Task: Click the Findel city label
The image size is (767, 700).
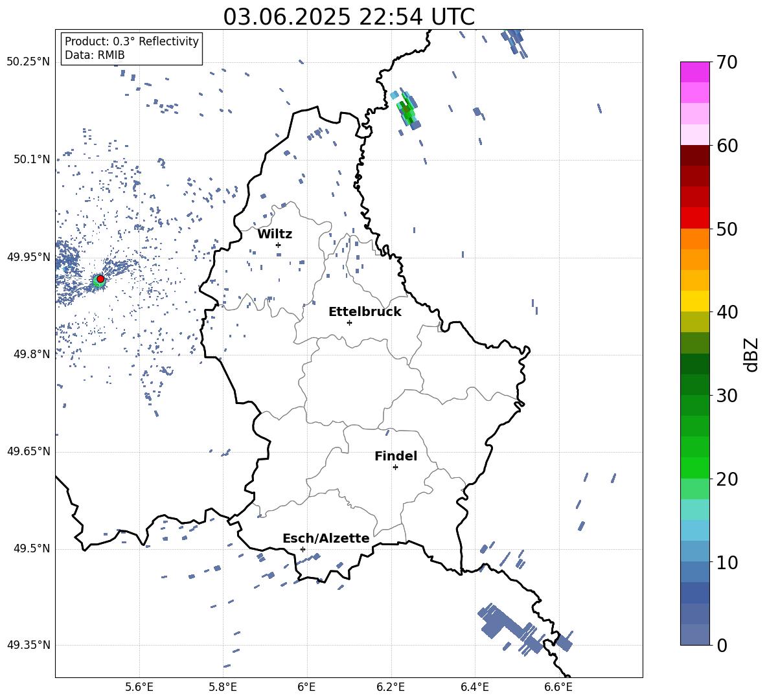Action: coord(396,456)
